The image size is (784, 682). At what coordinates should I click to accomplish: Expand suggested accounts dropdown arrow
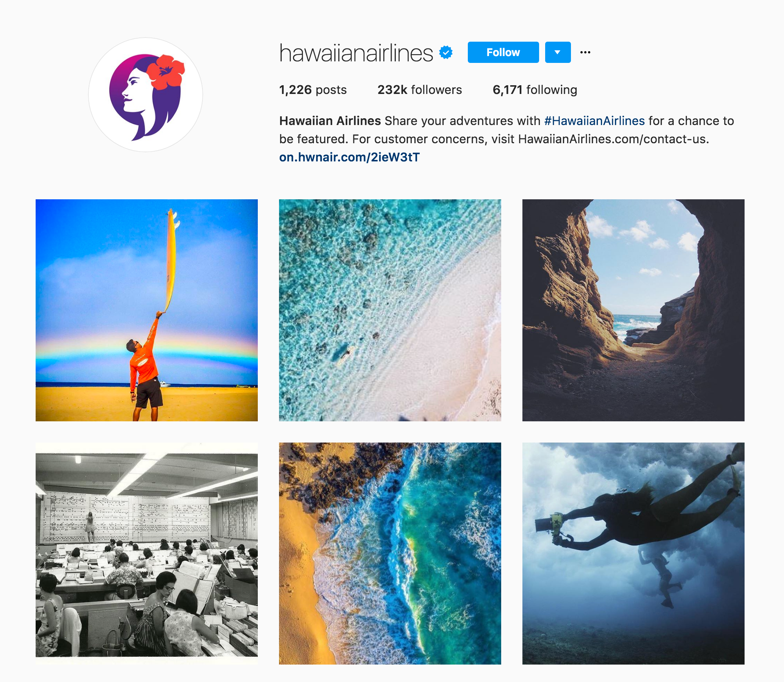click(558, 52)
